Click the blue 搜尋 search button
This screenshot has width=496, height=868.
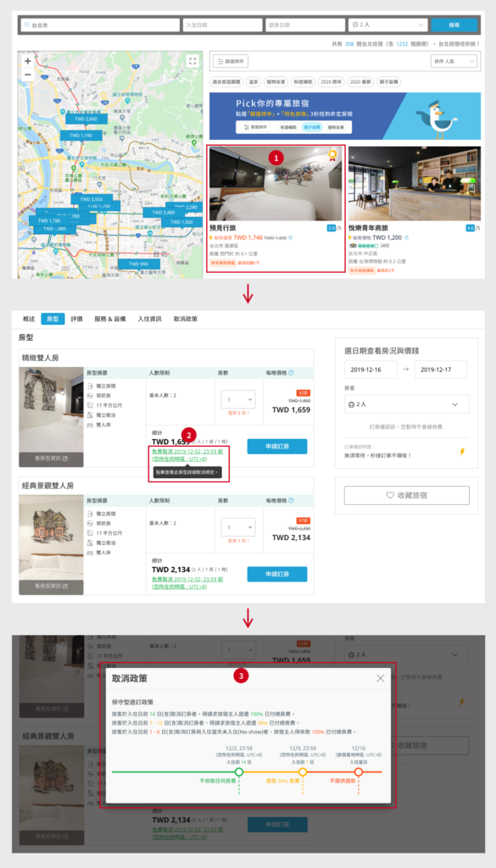(454, 25)
